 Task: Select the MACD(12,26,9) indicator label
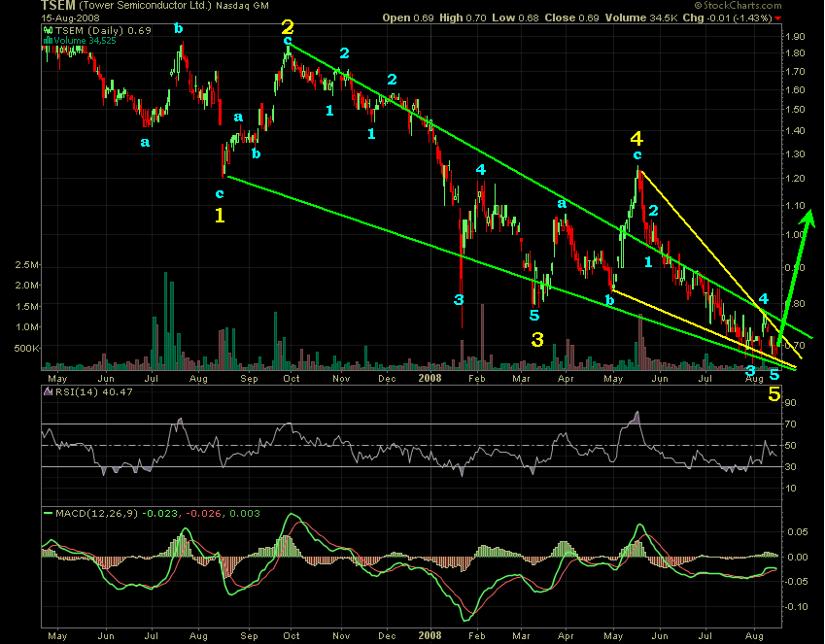click(96, 514)
